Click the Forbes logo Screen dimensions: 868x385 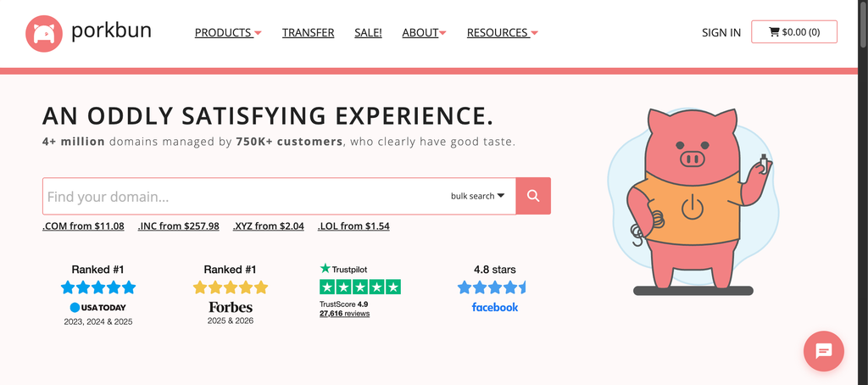pos(231,308)
